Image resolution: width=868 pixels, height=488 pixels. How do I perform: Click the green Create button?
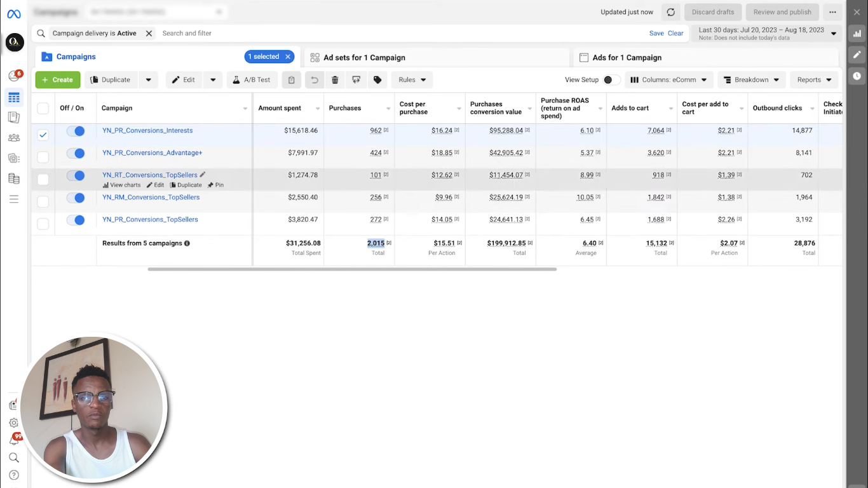click(58, 80)
